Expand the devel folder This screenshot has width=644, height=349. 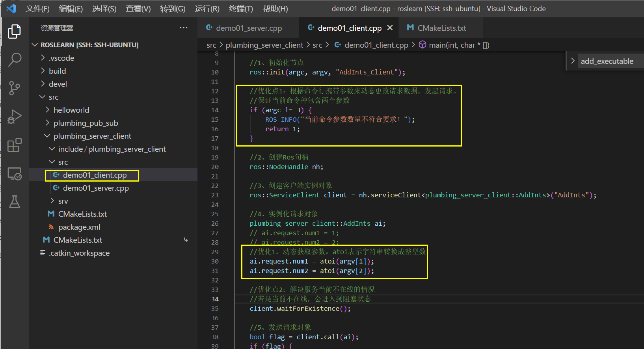click(x=43, y=84)
